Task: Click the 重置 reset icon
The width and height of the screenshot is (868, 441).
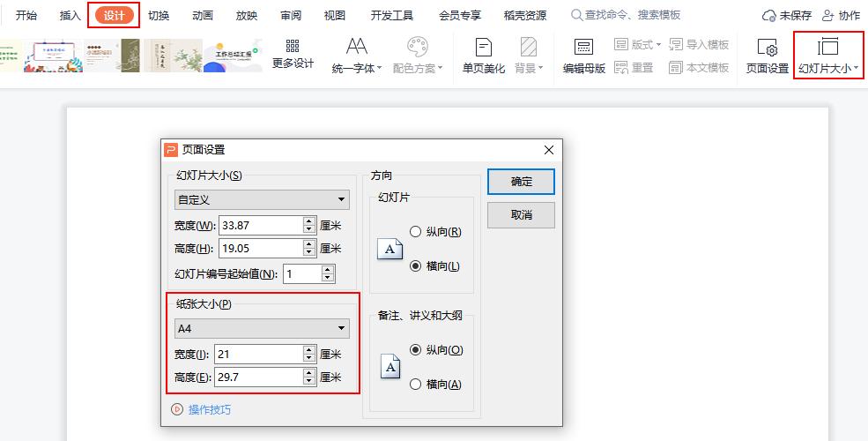Action: pyautogui.click(x=621, y=68)
